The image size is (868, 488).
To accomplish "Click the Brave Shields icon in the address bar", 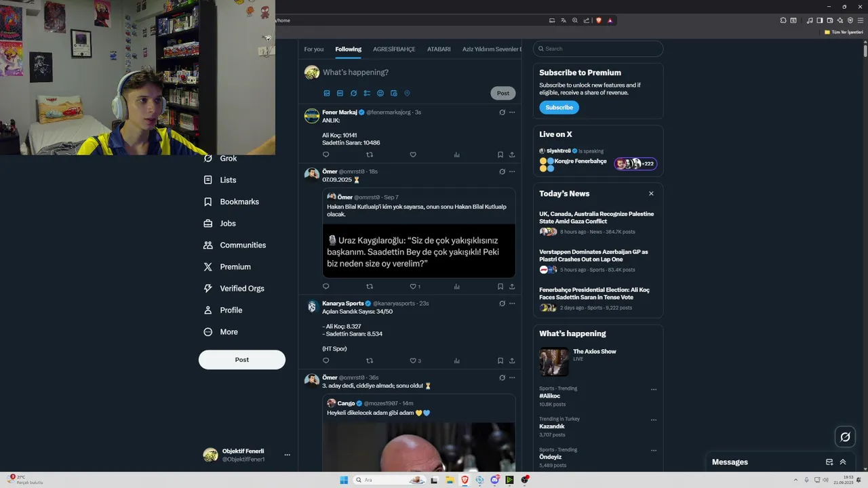I will point(599,20).
